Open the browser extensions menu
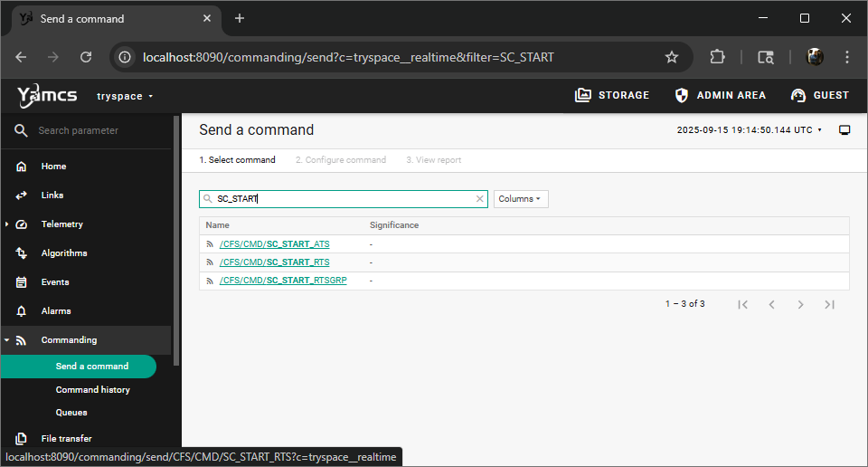Image resolution: width=868 pixels, height=467 pixels. tap(717, 57)
